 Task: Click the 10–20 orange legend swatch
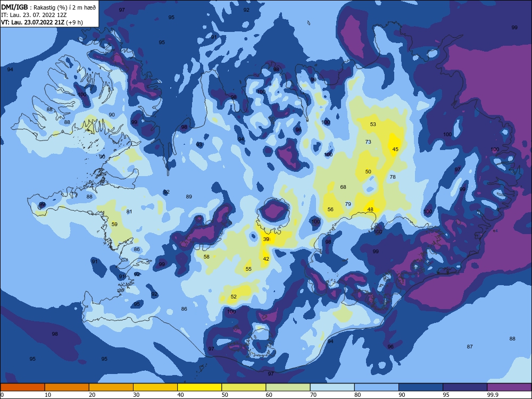(x=67, y=387)
